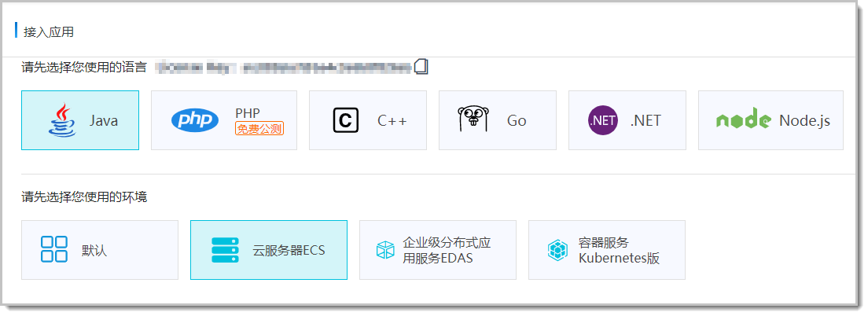
Task: Click the 接入应用 section heading
Action: pyautogui.click(x=49, y=32)
